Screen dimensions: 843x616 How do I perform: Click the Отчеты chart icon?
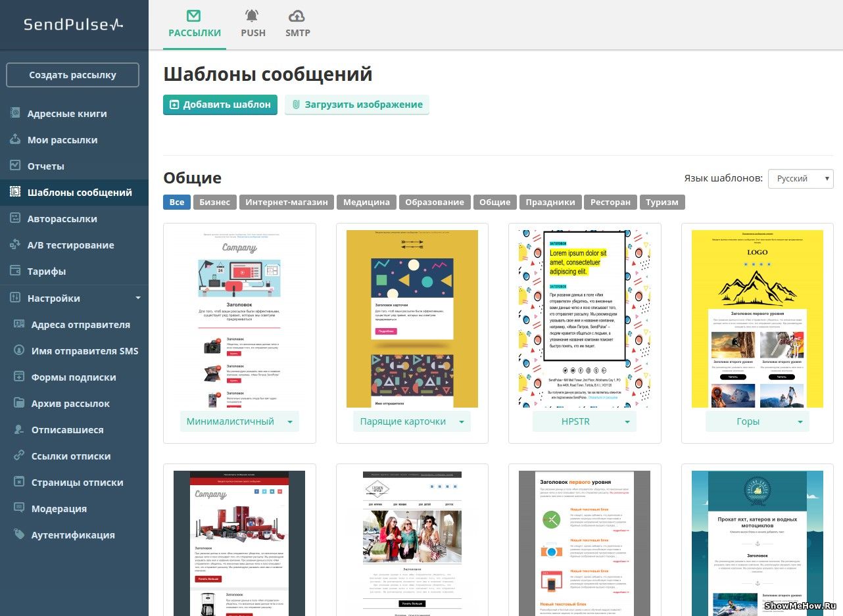pos(15,166)
